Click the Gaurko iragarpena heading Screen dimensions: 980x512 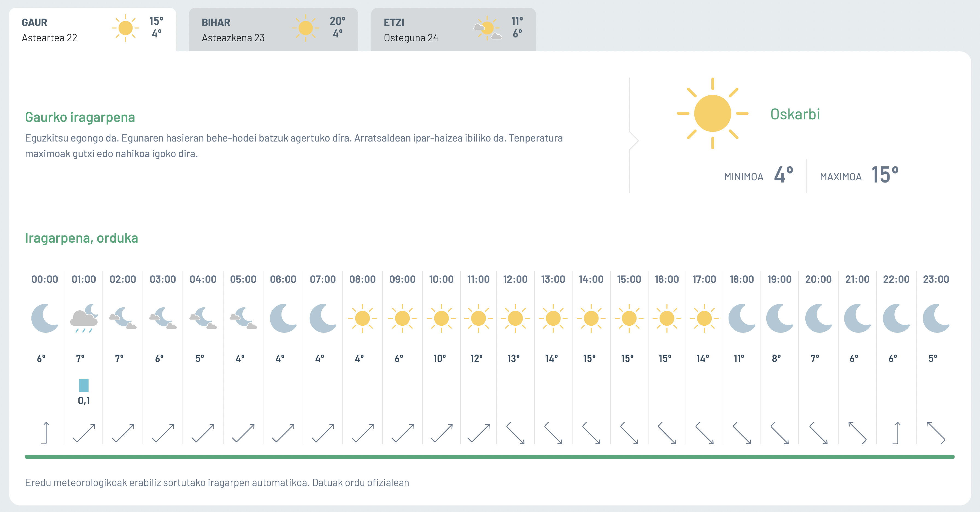click(x=80, y=117)
